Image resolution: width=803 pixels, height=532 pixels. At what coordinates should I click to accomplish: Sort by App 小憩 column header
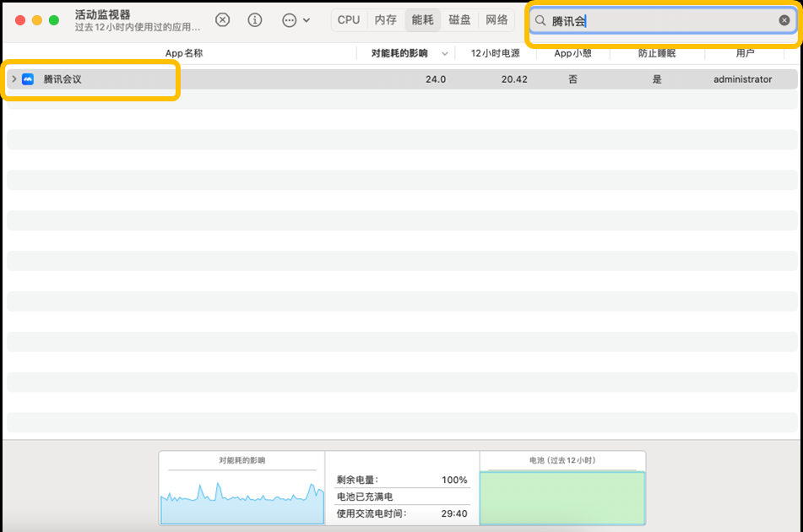(572, 53)
